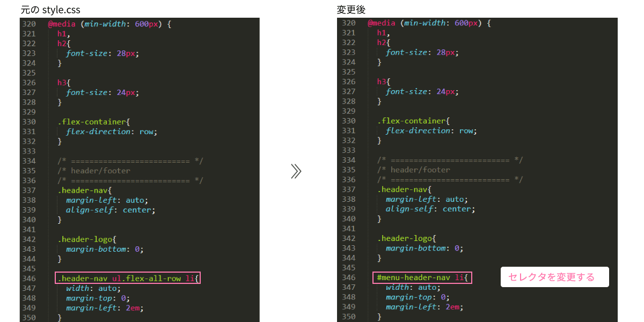This screenshot has width=644, height=322.
Task: Click "margin-top: 0;" in original style.css editor
Action: pos(98,298)
